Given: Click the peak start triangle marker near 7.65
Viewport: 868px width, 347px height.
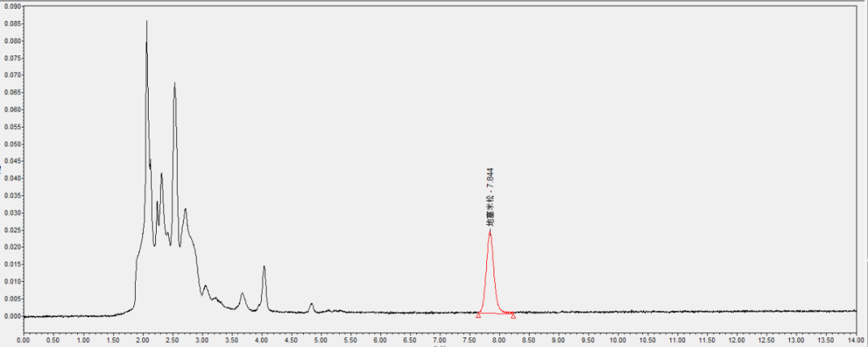Looking at the screenshot, I should tap(478, 315).
